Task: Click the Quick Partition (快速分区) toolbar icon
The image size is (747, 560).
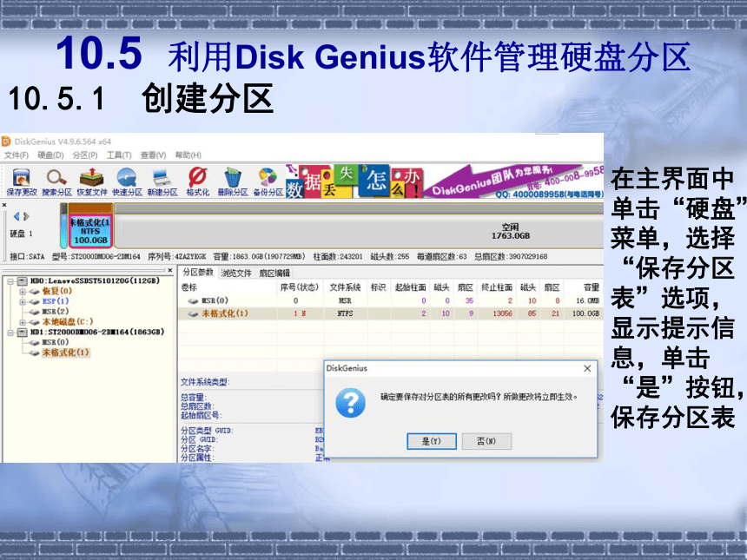Action: pyautogui.click(x=127, y=182)
